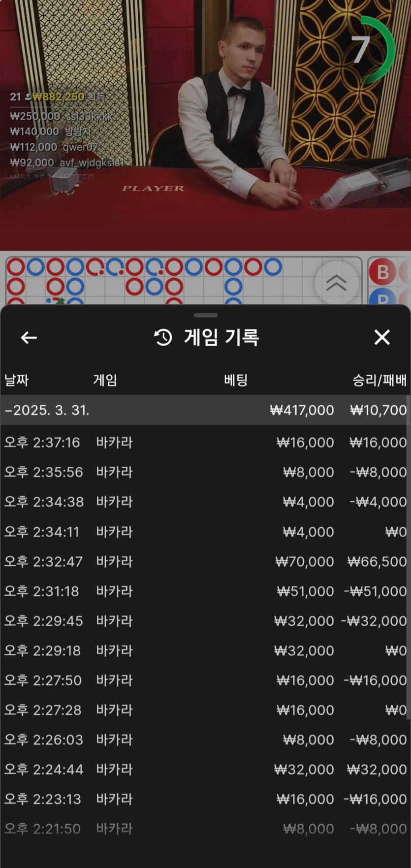
Task: Click the history clock icon beside 게임 기록
Action: click(x=163, y=337)
